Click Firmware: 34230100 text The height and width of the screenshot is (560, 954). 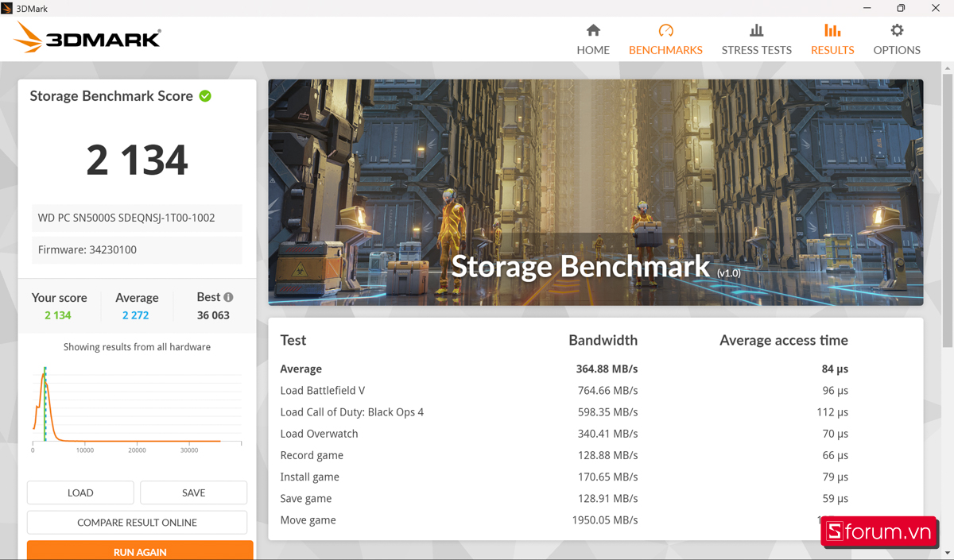pos(87,249)
